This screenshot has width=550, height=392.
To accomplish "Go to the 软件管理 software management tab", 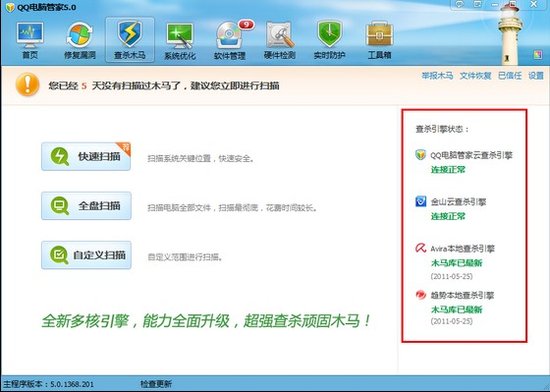I will tap(230, 40).
